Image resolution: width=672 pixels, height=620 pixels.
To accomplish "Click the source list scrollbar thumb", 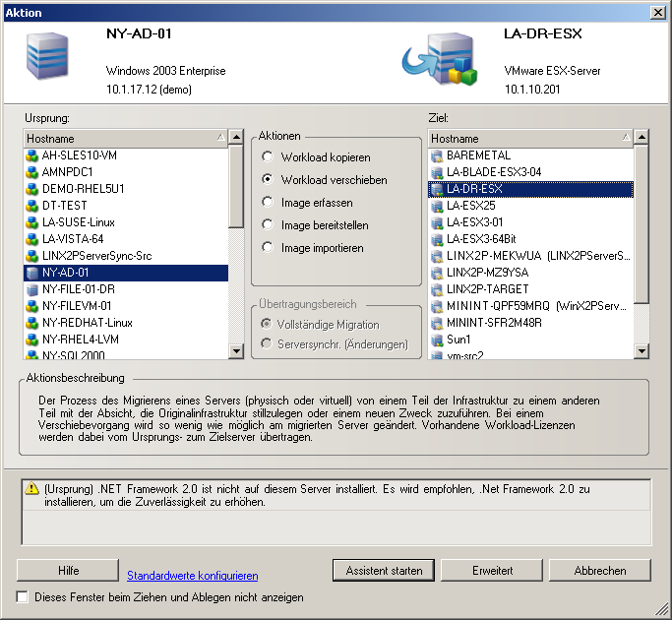I will pyautogui.click(x=236, y=187).
